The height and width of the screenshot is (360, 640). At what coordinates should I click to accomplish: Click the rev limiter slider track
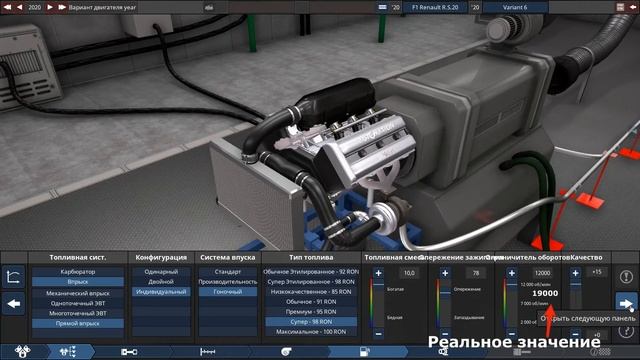(511, 303)
